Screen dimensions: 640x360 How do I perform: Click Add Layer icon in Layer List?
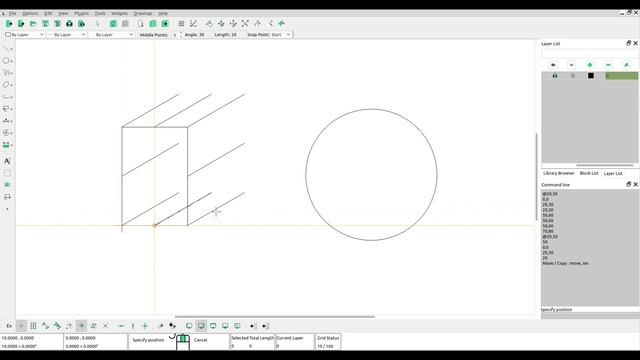pyautogui.click(x=590, y=65)
